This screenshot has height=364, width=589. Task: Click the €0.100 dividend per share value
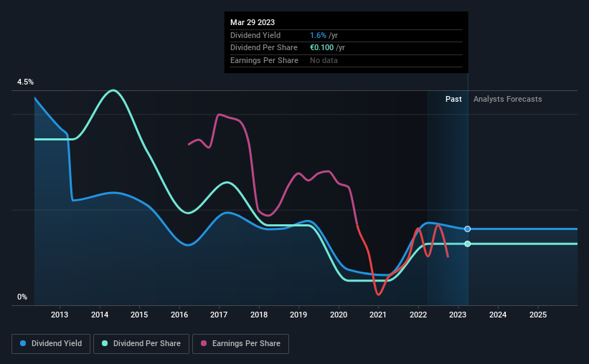pyautogui.click(x=321, y=48)
